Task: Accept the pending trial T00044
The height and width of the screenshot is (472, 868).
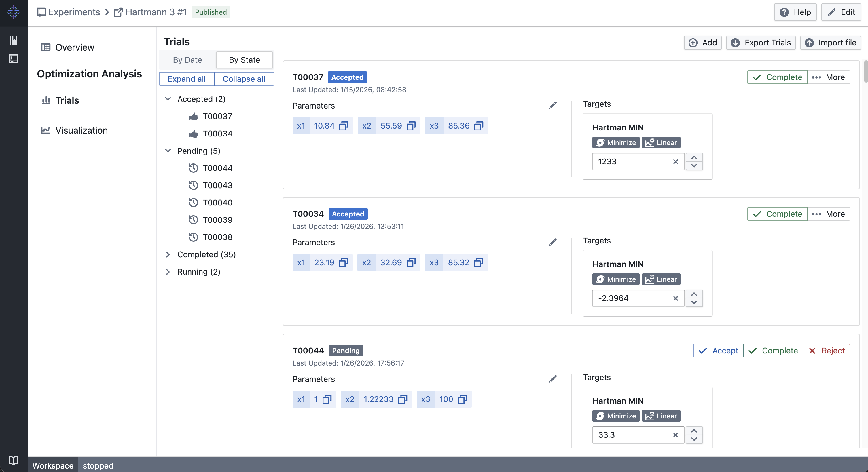Action: (x=718, y=351)
